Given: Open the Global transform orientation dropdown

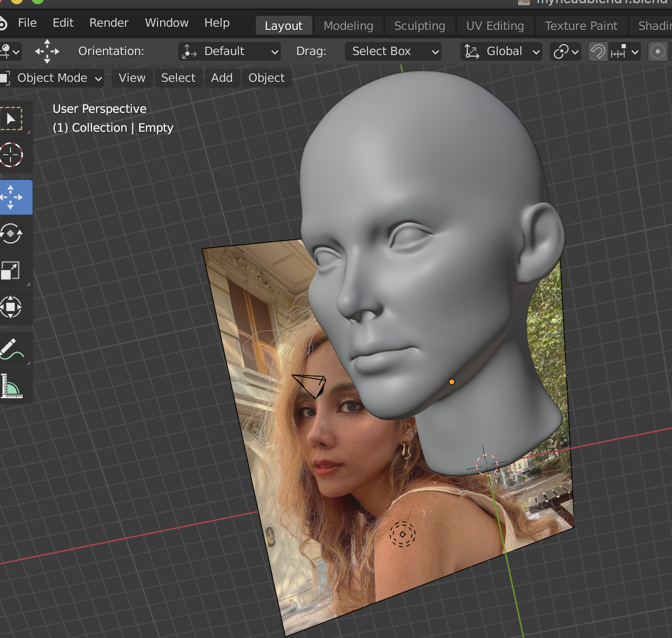Looking at the screenshot, I should click(501, 51).
